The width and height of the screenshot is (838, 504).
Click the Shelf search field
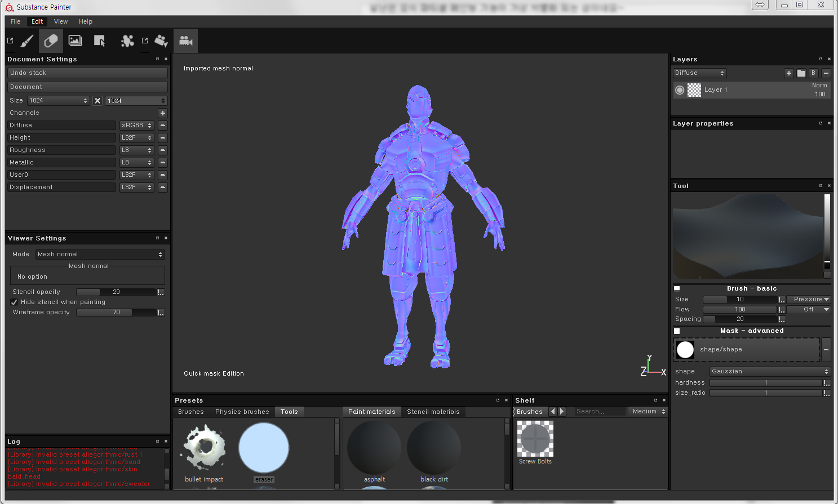click(600, 412)
